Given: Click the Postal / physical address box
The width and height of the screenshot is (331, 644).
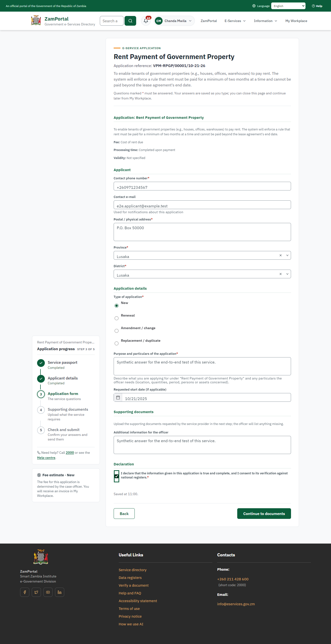Looking at the screenshot, I should coord(202,232).
